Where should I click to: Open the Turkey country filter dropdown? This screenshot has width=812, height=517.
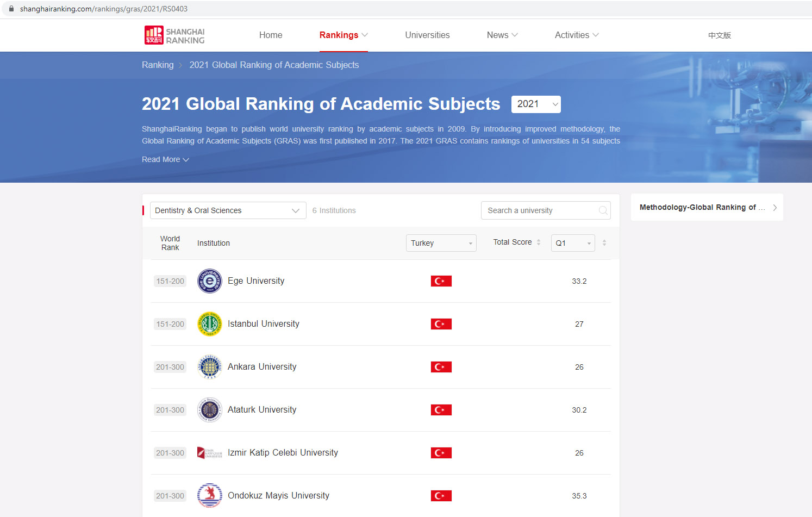[x=441, y=243]
